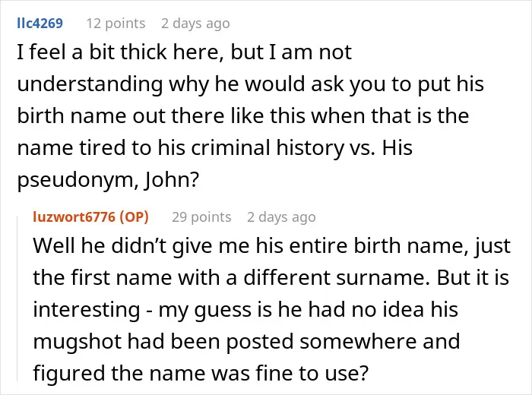Click the phrase "criminal history" in the comment

[268, 148]
